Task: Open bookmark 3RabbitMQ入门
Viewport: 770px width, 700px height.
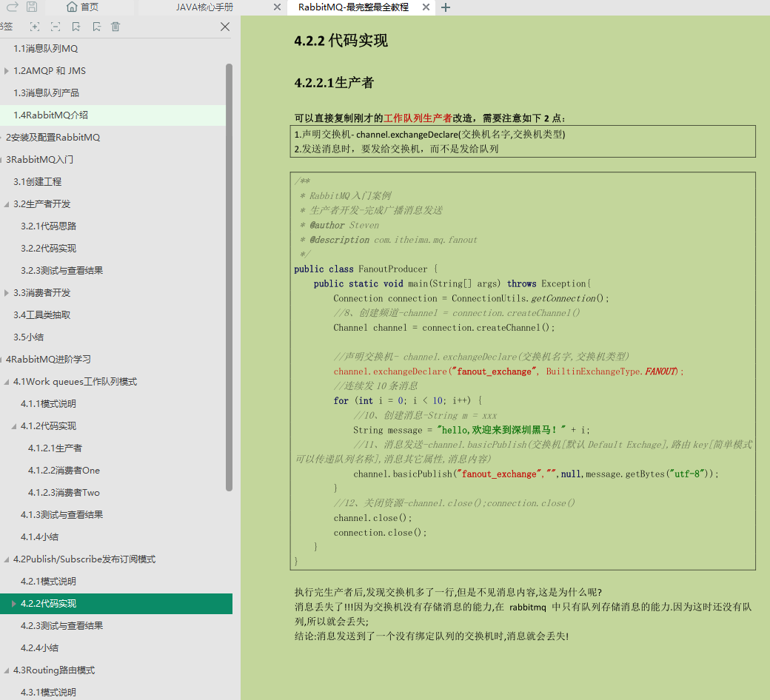Action: (x=40, y=160)
